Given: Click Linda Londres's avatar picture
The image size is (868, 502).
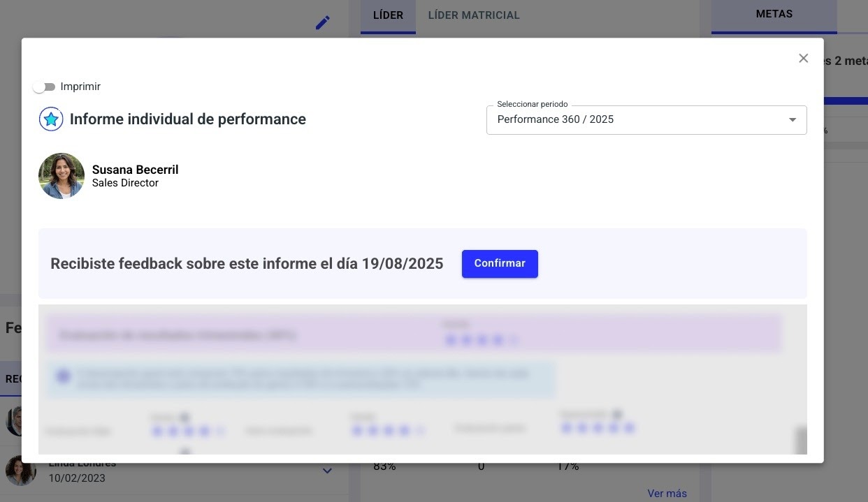Looking at the screenshot, I should click(20, 471).
